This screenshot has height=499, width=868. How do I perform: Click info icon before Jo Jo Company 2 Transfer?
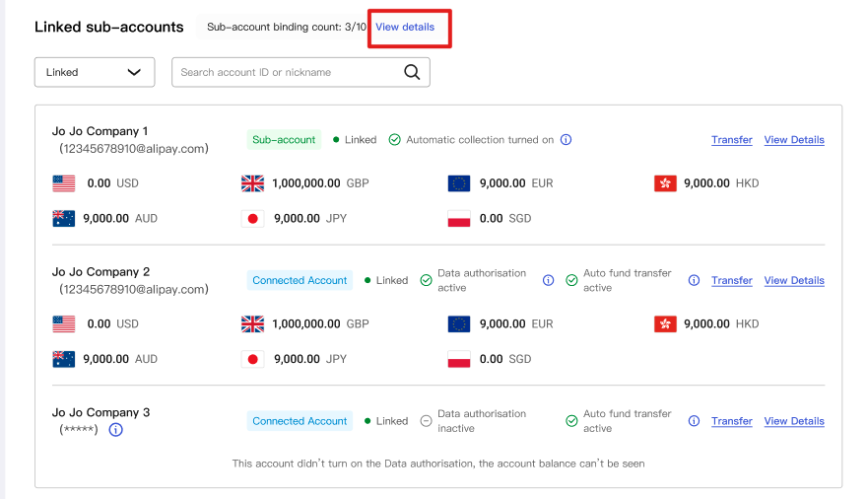pyautogui.click(x=694, y=280)
